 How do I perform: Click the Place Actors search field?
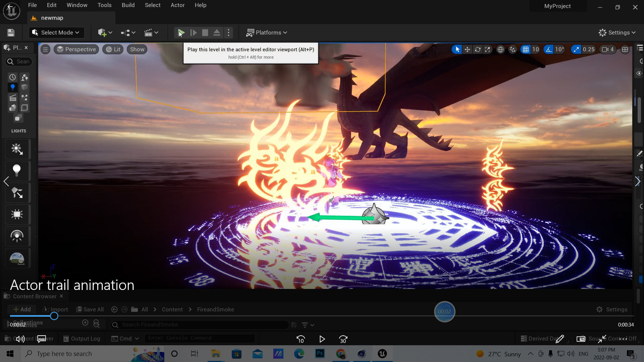point(19,61)
